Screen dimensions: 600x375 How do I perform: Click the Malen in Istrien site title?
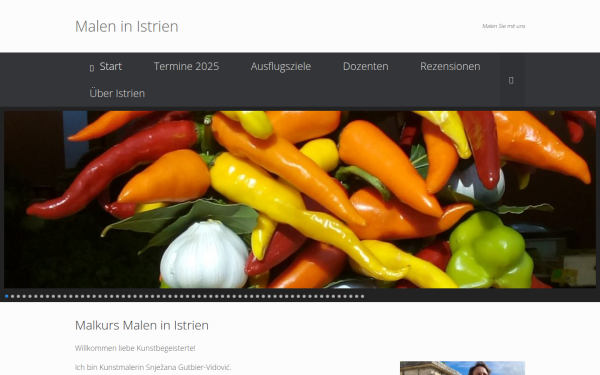click(127, 26)
